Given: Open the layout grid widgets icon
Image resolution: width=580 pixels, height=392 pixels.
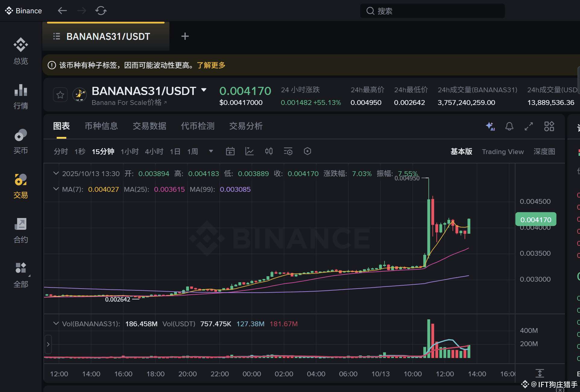Looking at the screenshot, I should point(549,126).
